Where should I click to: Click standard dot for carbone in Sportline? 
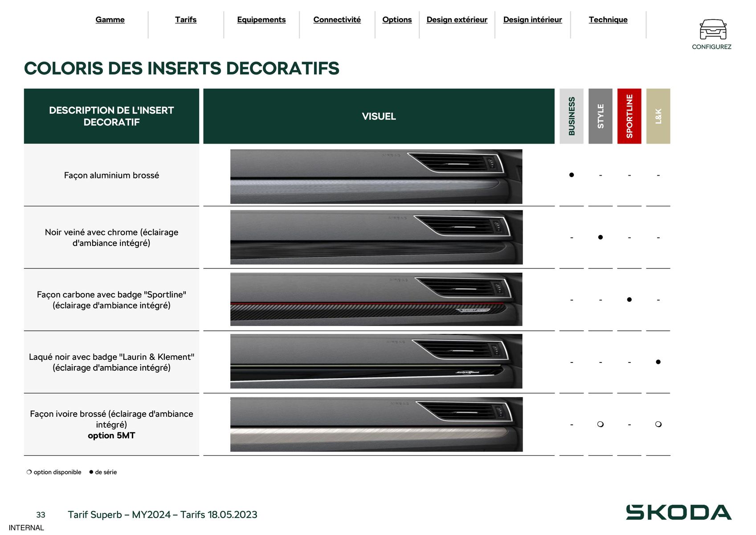pos(629,300)
